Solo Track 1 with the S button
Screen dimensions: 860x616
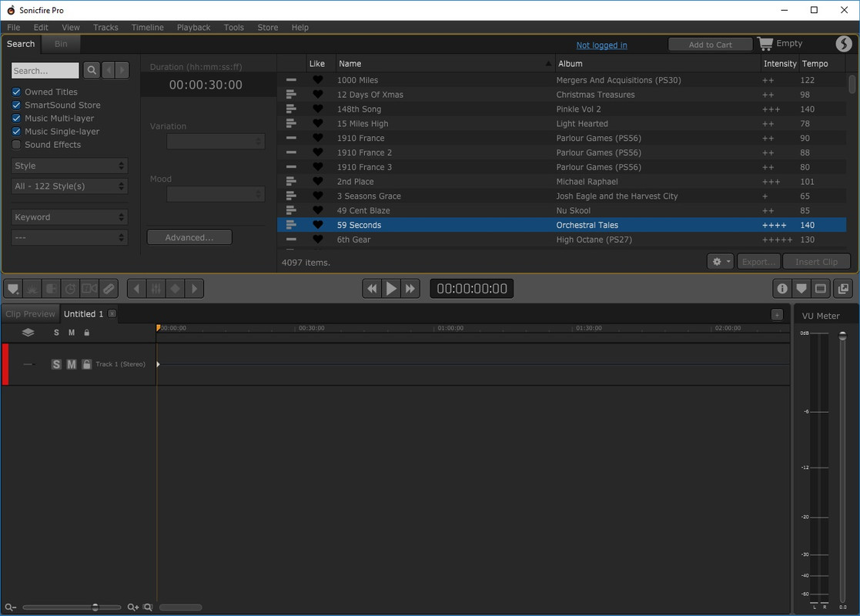(56, 364)
